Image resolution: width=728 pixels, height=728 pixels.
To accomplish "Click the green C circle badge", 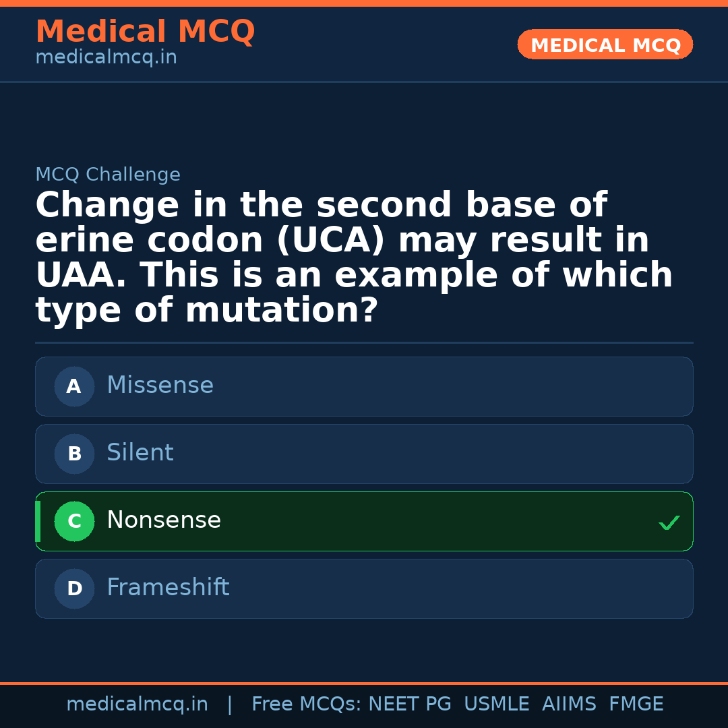I will [x=74, y=522].
